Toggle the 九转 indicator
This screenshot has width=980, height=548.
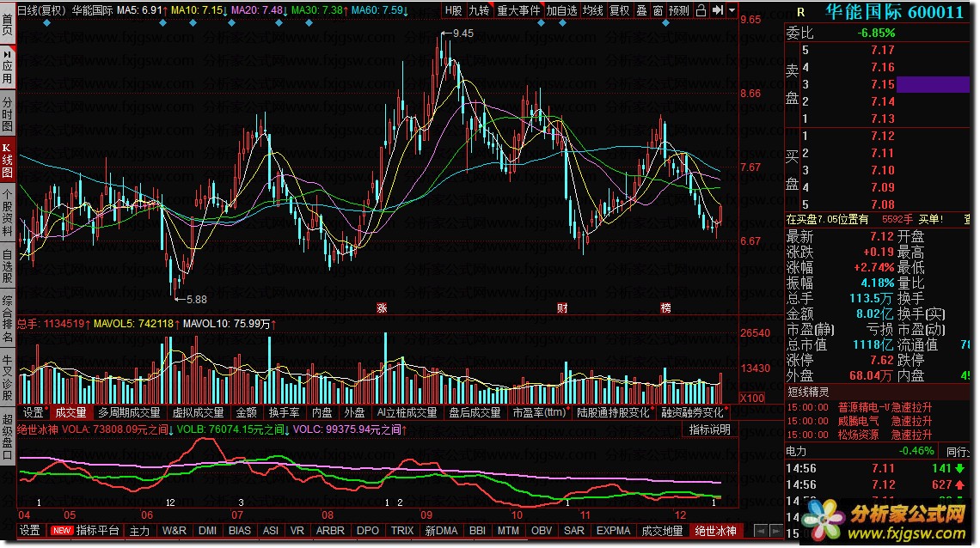coord(480,10)
